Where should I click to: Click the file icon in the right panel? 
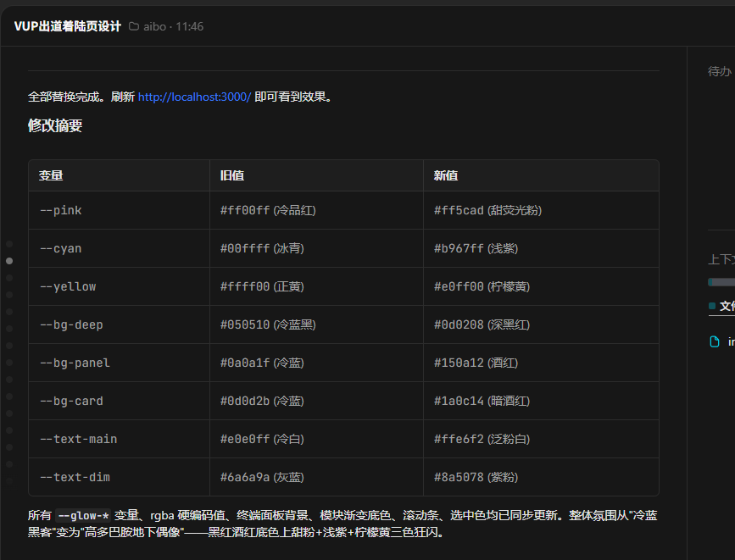coord(715,341)
